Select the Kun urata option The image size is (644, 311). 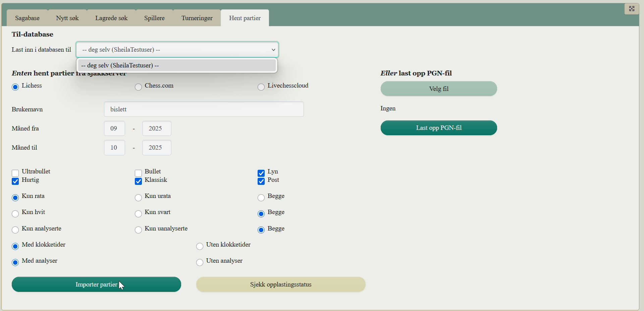[x=139, y=198]
